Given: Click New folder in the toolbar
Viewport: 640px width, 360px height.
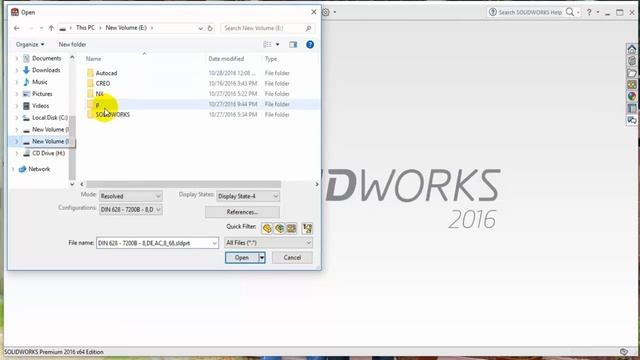Looking at the screenshot, I should 72,44.
